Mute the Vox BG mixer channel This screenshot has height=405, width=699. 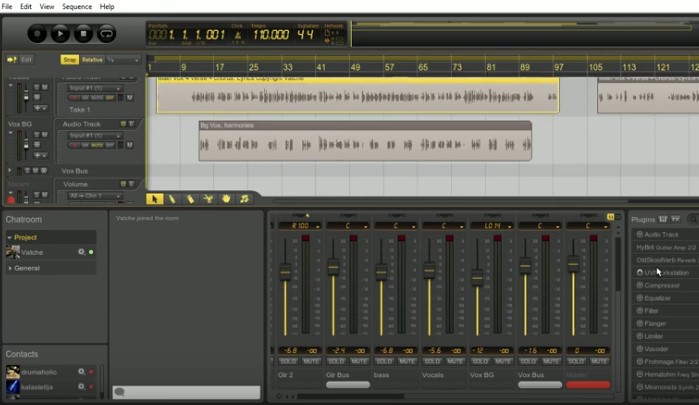[502, 360]
